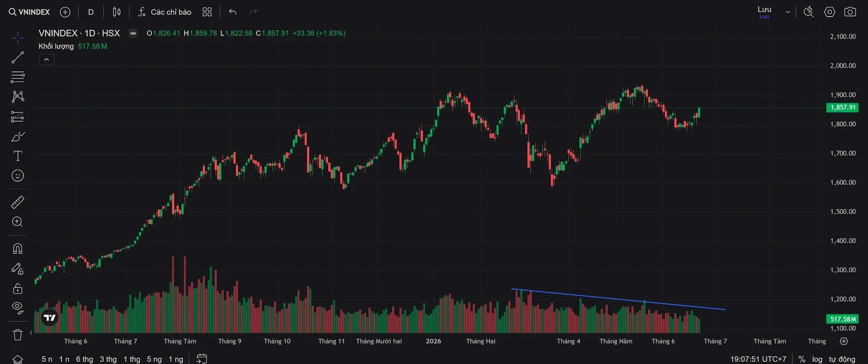
Task: Click the trash icon to remove drawings
Action: [18, 335]
